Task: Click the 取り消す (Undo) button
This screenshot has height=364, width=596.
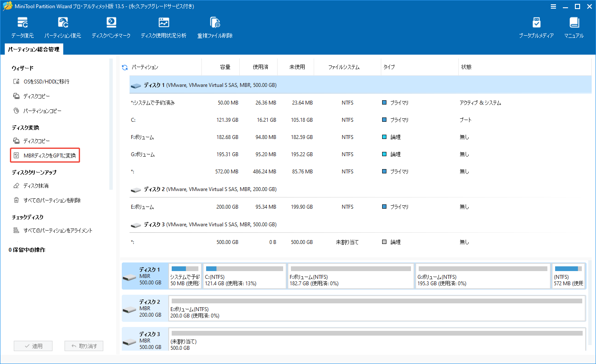Action: [x=83, y=345]
